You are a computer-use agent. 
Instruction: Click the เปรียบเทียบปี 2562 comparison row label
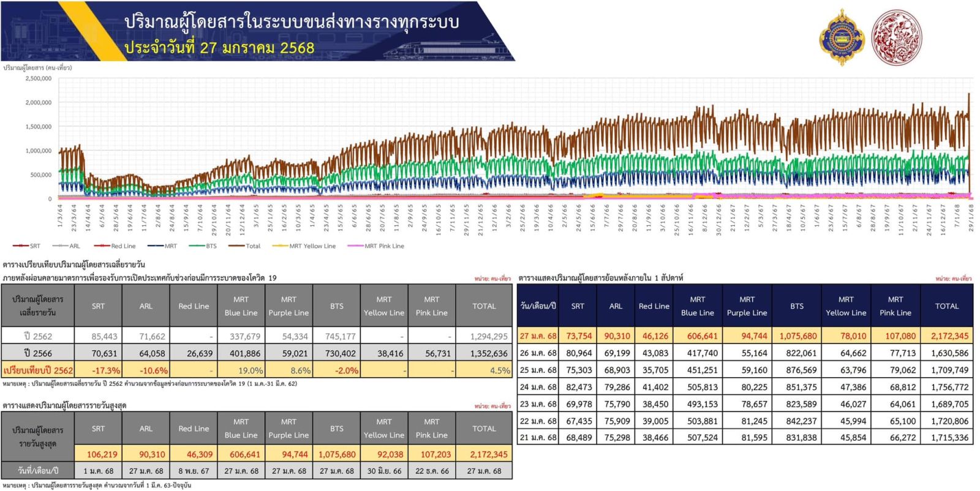coord(38,370)
